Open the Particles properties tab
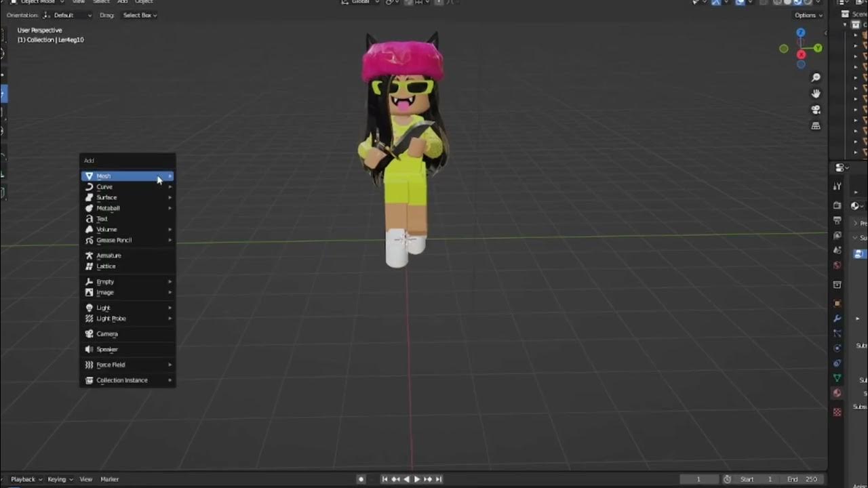 click(x=837, y=333)
